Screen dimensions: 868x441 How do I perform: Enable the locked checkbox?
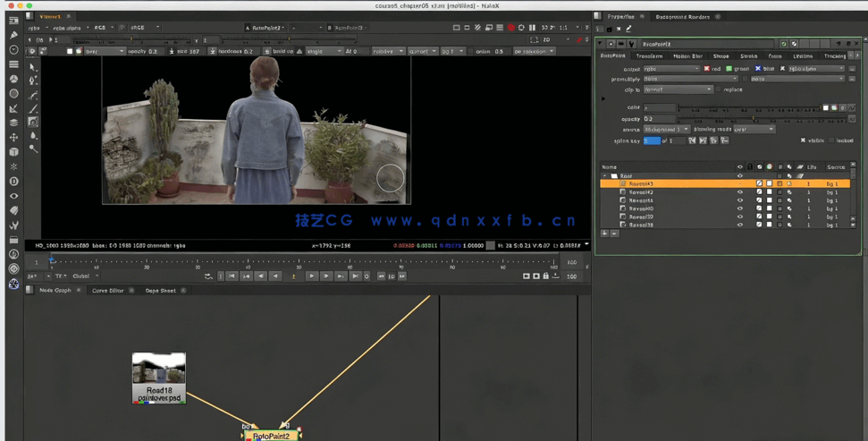pyautogui.click(x=831, y=140)
